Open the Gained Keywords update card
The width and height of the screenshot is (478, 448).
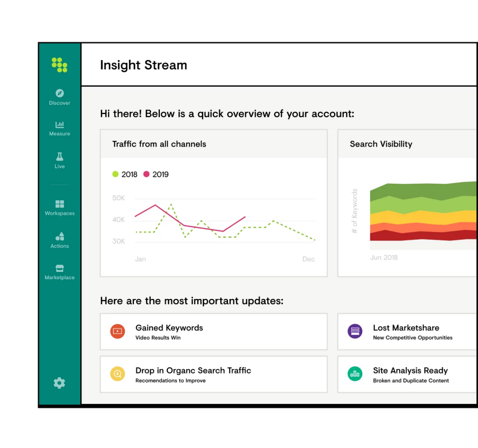point(213,331)
